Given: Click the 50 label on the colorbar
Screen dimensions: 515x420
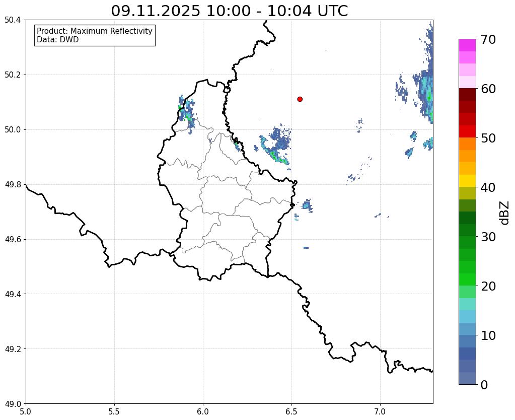Looking at the screenshot, I should pos(487,138).
